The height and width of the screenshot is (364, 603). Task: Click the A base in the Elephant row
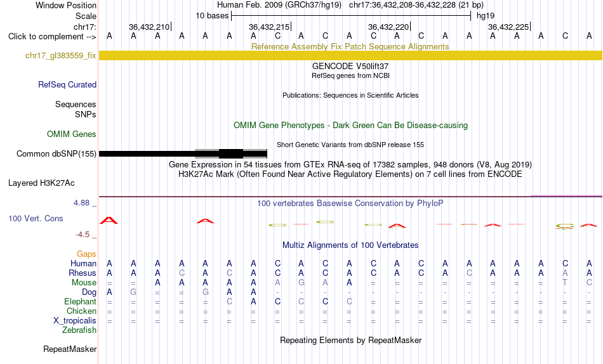coord(253,302)
